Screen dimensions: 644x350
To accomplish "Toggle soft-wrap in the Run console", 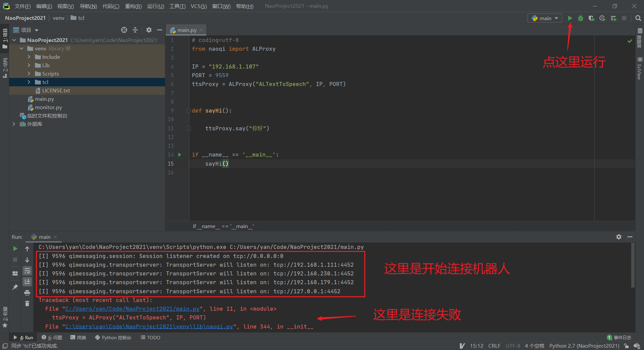I will [27, 271].
